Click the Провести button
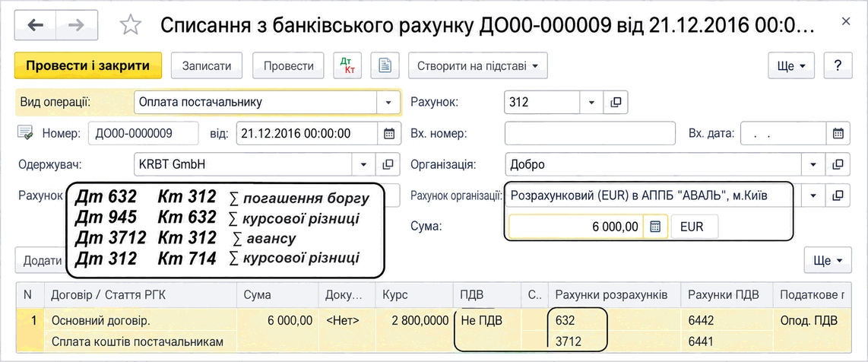The image size is (868, 362). click(288, 66)
